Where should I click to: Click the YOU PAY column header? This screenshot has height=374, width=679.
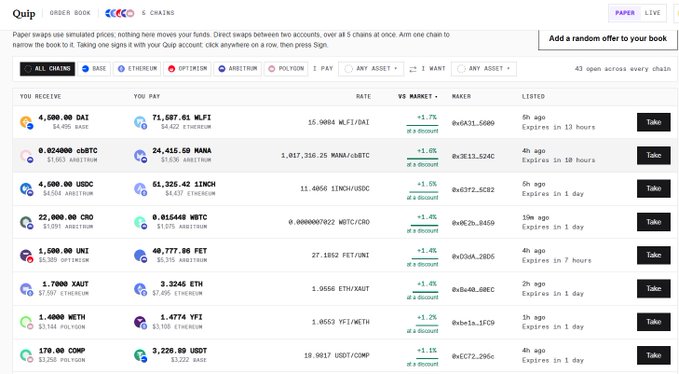[x=147, y=97]
